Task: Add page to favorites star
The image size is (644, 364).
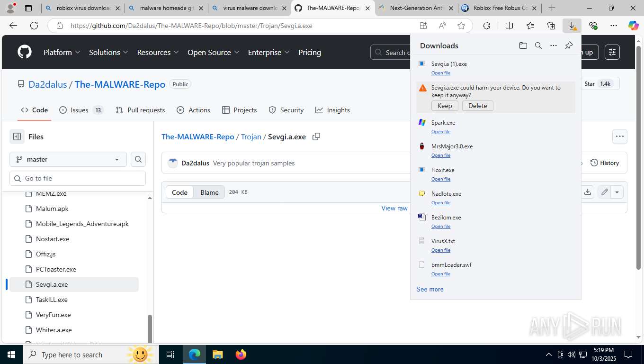Action: 461,26
